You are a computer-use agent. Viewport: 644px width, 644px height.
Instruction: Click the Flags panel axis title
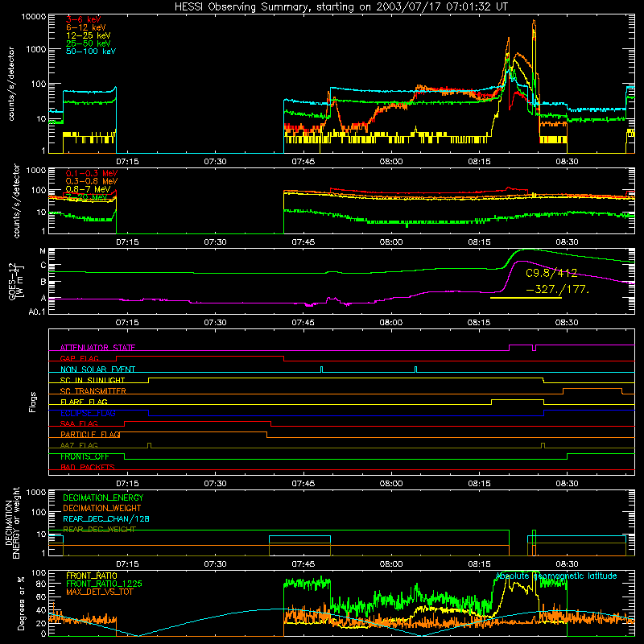(33, 402)
